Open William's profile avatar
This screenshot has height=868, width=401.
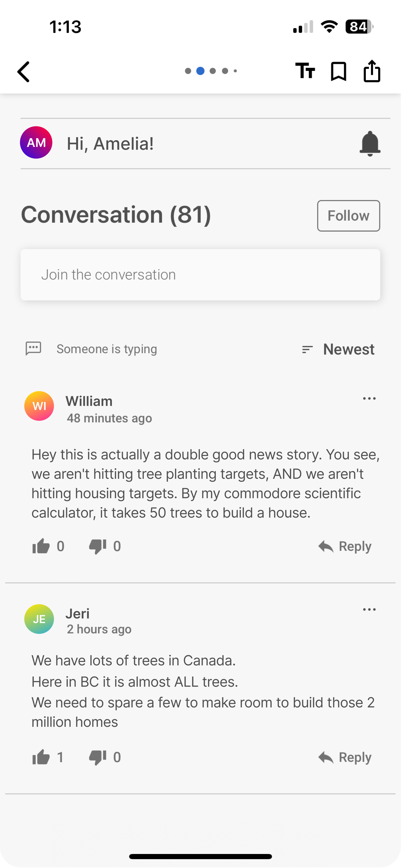39,406
